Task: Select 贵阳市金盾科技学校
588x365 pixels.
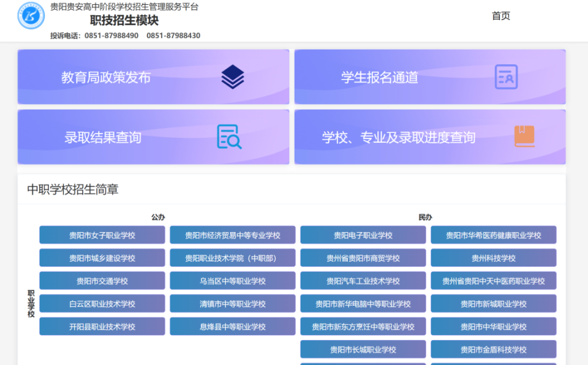Action: pos(494,350)
